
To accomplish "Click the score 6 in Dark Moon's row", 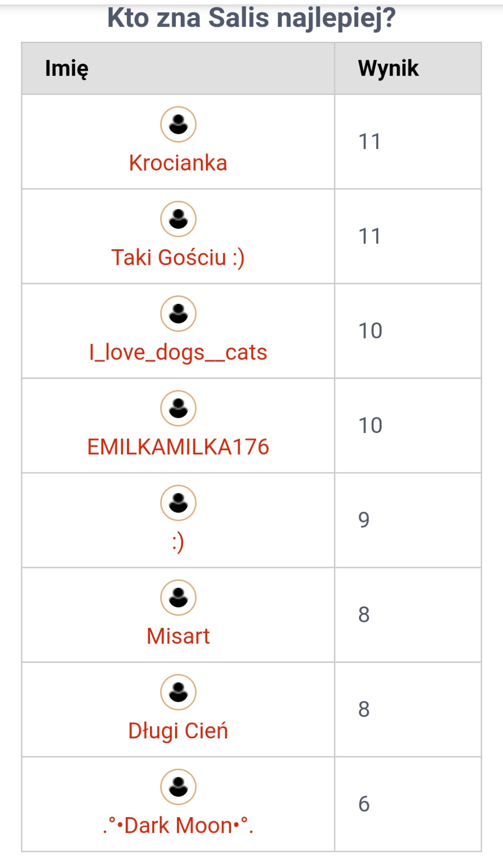I will click(364, 804).
